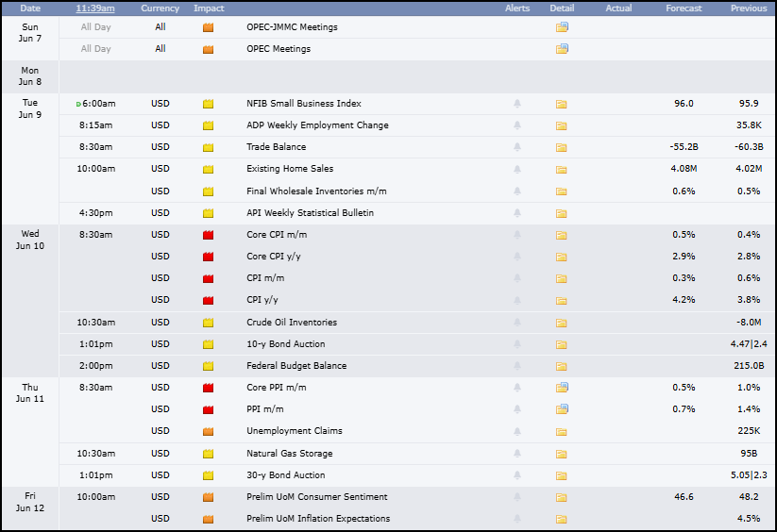Click red impact icon for Core CPI y/y
The width and height of the screenshot is (777, 532).
(208, 257)
